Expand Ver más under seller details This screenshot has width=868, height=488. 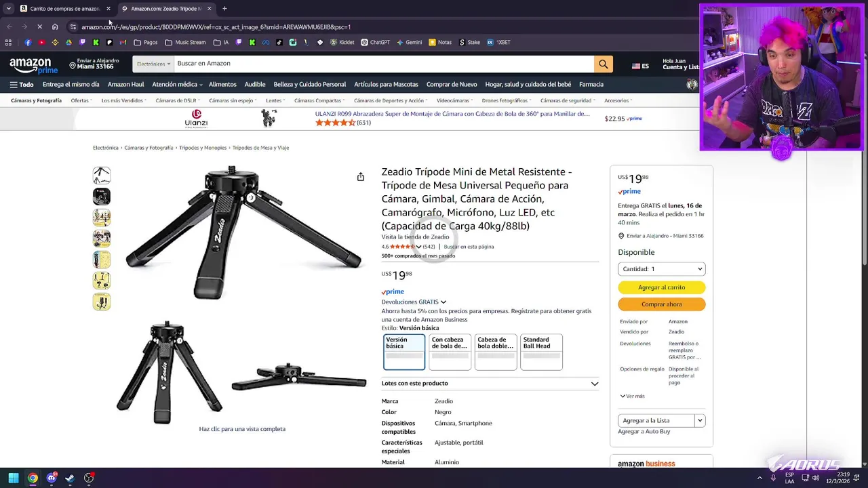(x=632, y=396)
